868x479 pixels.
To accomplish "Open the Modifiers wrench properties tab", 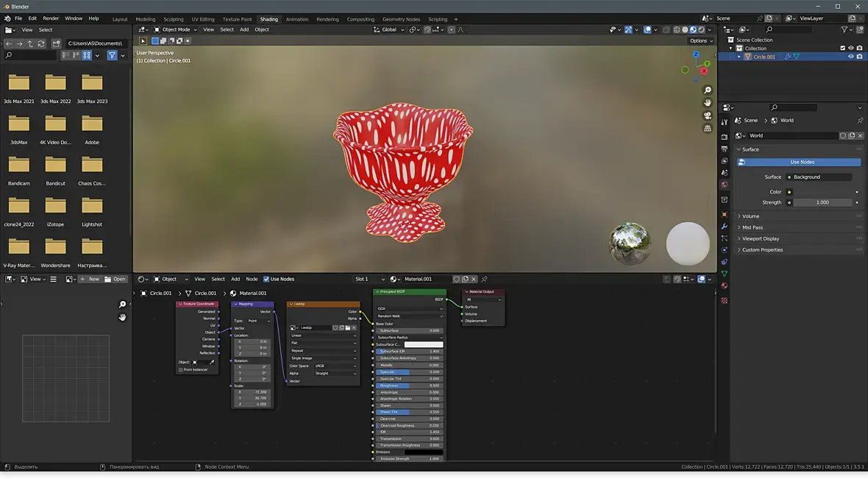I will coord(725,227).
